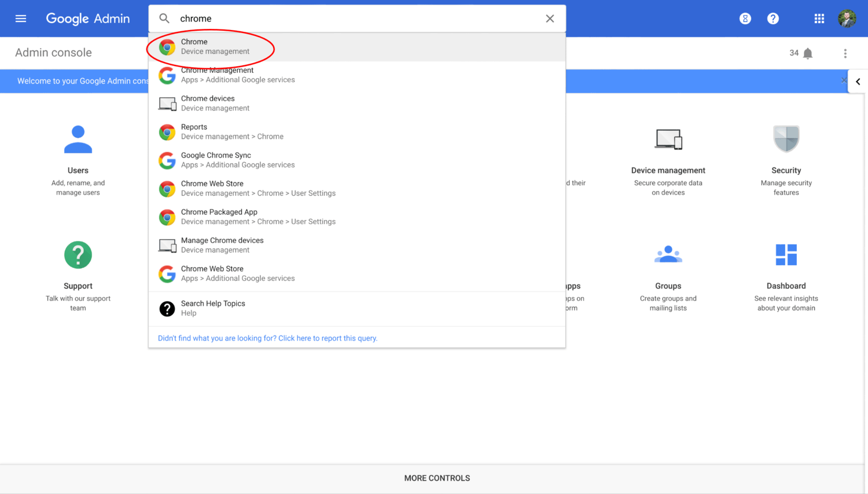
Task: Click 'Create groups and mailing lists' description
Action: pyautogui.click(x=668, y=303)
